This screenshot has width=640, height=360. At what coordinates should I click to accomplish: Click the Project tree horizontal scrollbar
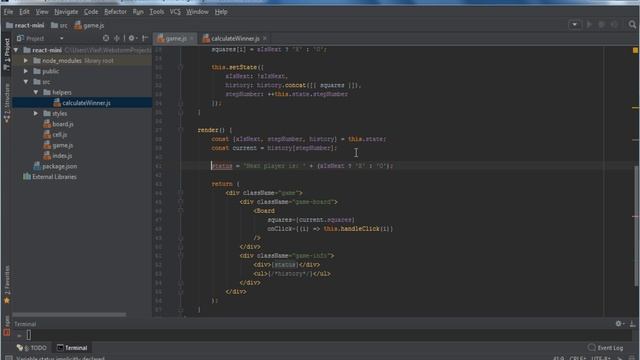(69, 315)
